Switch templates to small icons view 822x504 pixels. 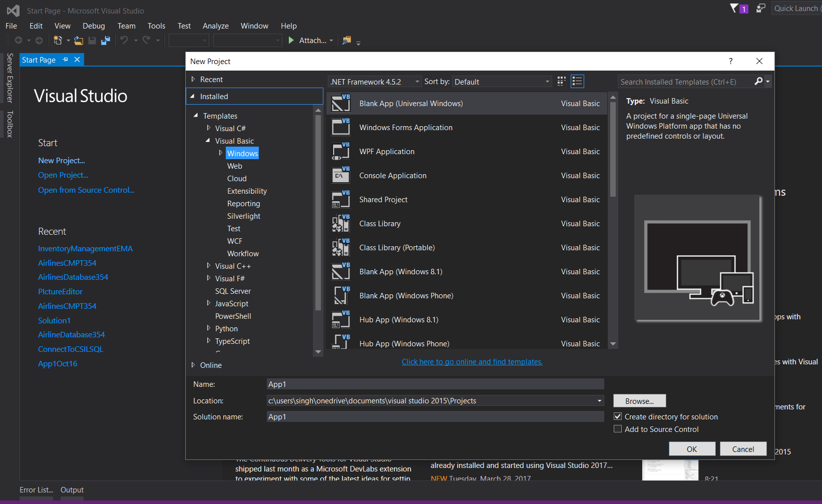pyautogui.click(x=562, y=82)
